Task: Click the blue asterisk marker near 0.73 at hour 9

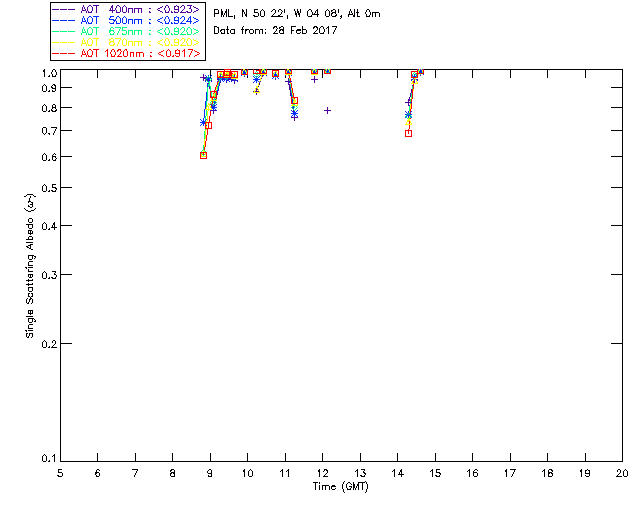Action: [x=203, y=122]
